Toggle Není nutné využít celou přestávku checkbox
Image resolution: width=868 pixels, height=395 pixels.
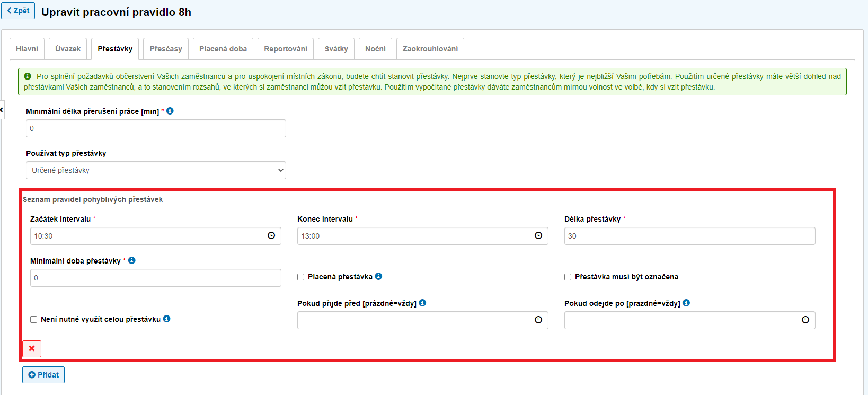coord(34,319)
